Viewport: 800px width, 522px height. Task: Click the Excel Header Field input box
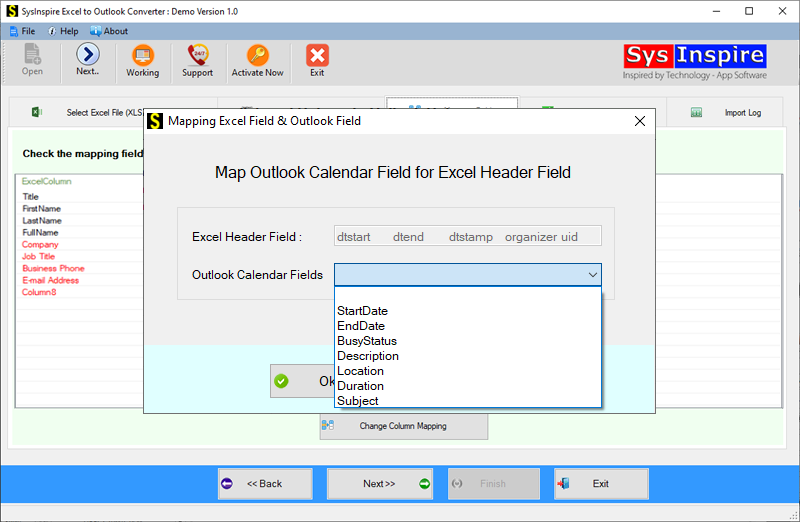point(467,236)
